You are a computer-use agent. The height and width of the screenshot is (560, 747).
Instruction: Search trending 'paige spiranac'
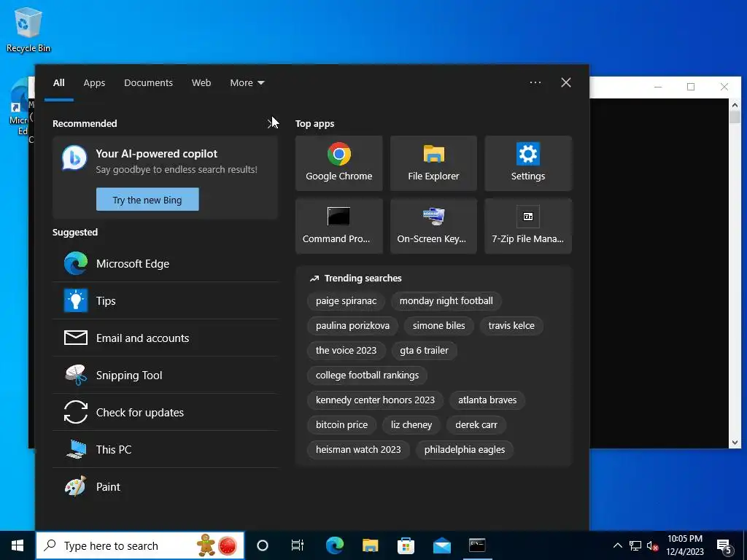point(346,300)
